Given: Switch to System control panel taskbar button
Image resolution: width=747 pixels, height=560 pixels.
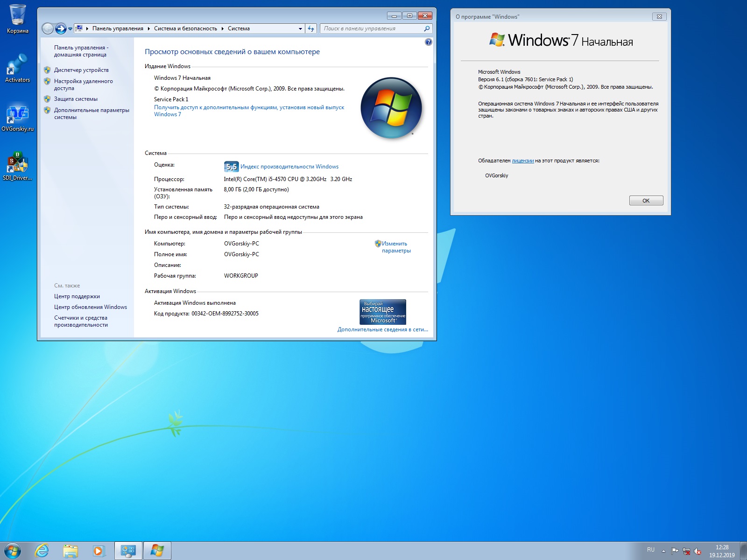Looking at the screenshot, I should 128,551.
